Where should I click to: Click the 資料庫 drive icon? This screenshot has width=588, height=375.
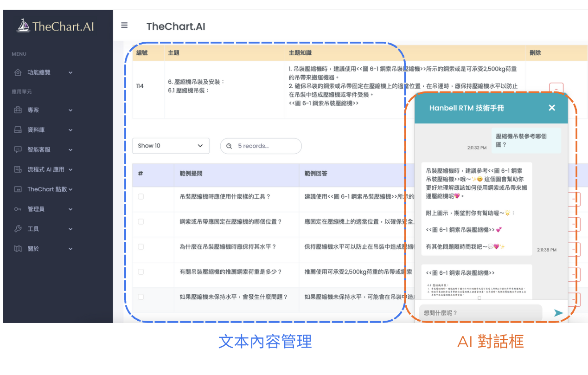[18, 130]
